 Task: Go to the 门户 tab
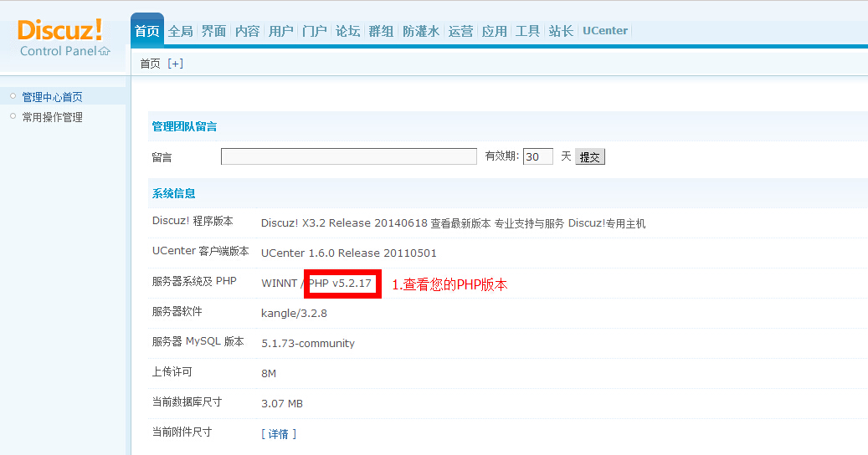[x=315, y=31]
